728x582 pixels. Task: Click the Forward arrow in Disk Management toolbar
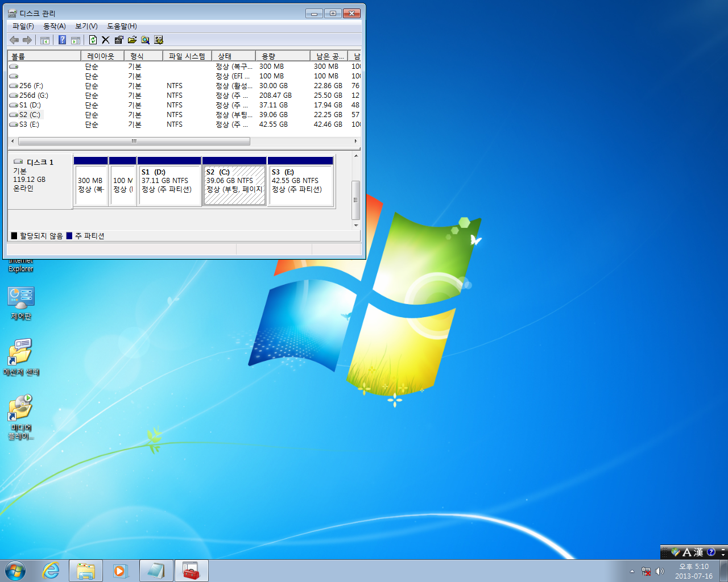(27, 40)
